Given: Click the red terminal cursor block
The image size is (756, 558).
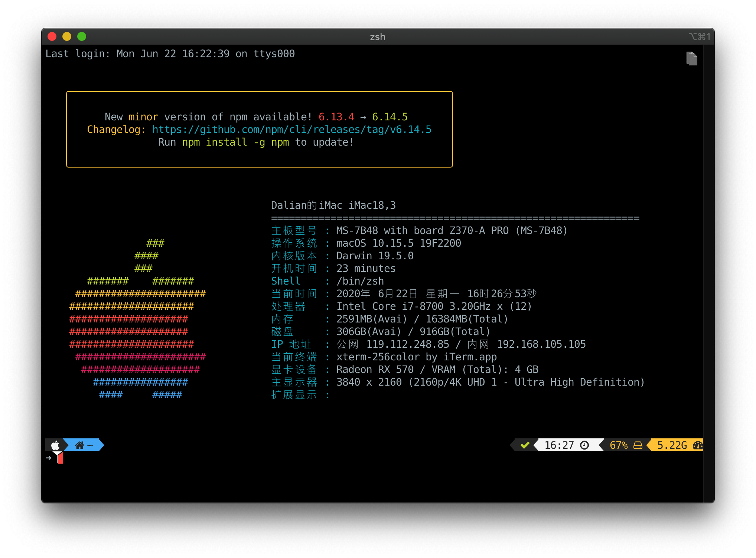Looking at the screenshot, I should point(61,458).
